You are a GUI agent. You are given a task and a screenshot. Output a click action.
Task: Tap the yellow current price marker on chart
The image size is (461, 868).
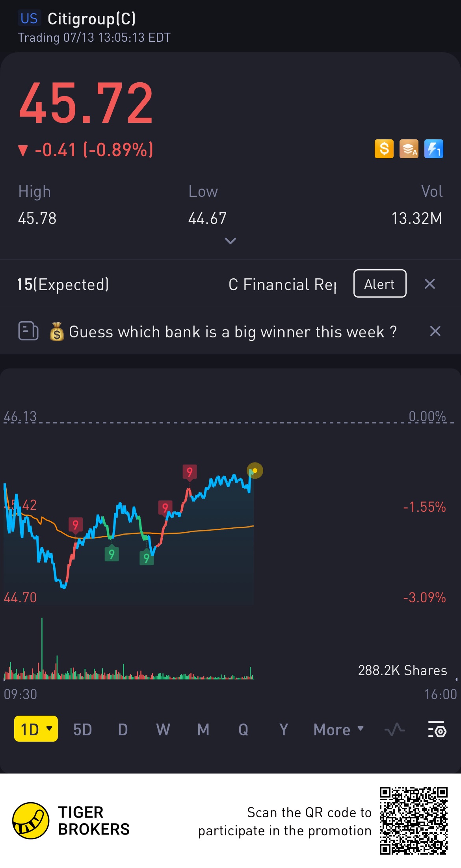click(255, 470)
